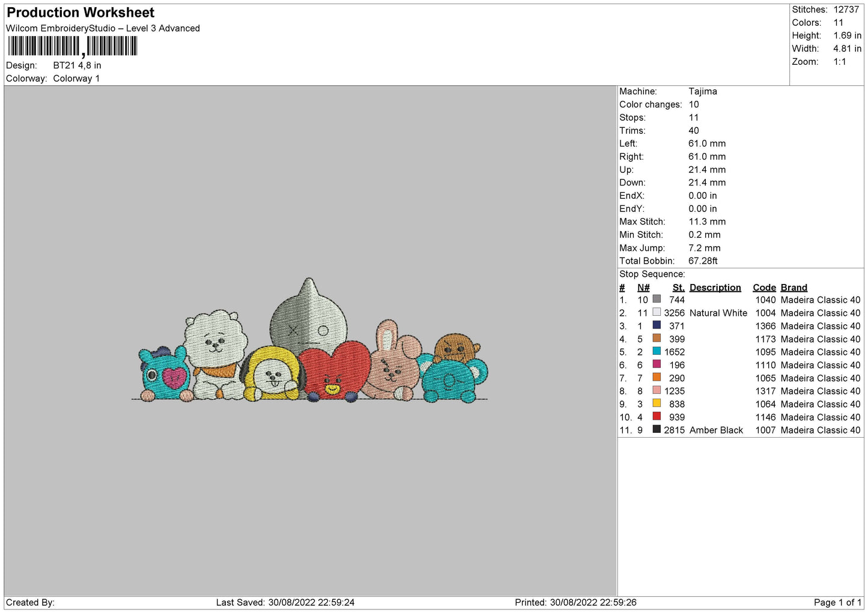This screenshot has height=613, width=868.
Task: Click the 'Brand' column header
Action: point(794,288)
